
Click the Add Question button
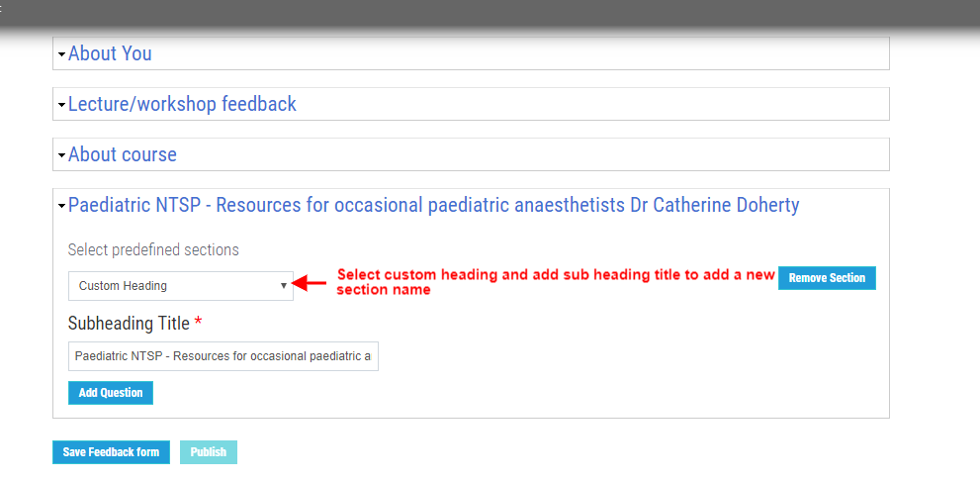[x=111, y=393]
